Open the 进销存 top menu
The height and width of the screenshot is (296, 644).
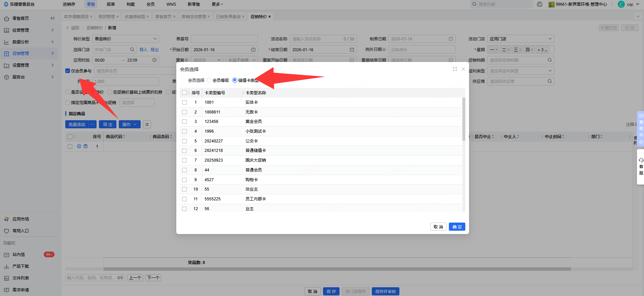[x=69, y=4]
